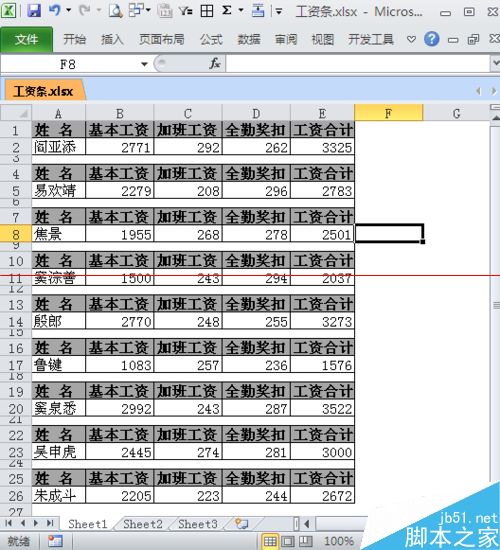The image size is (500, 550).
Task: Switch to the 审阅 ribbon tab
Action: (x=286, y=39)
